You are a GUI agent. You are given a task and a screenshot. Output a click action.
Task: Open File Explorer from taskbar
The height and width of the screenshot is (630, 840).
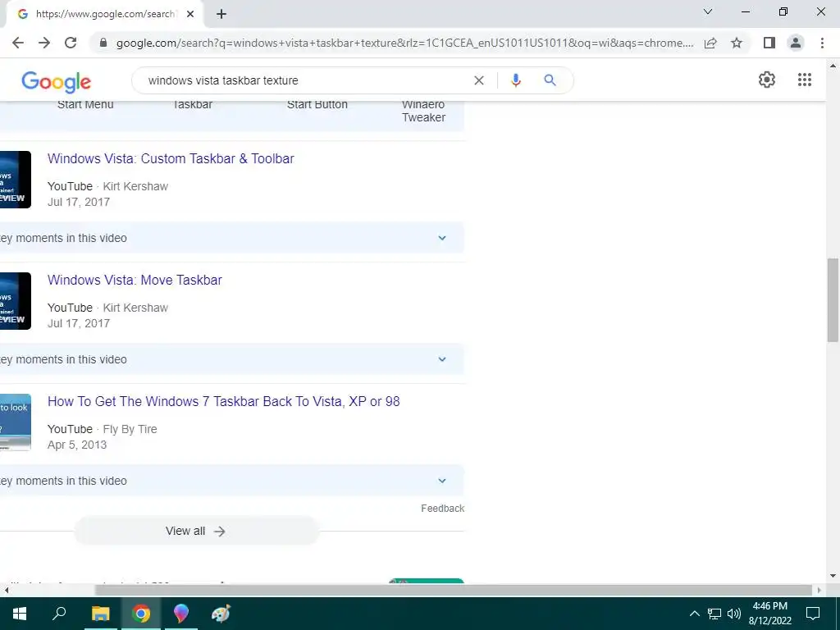pos(100,614)
